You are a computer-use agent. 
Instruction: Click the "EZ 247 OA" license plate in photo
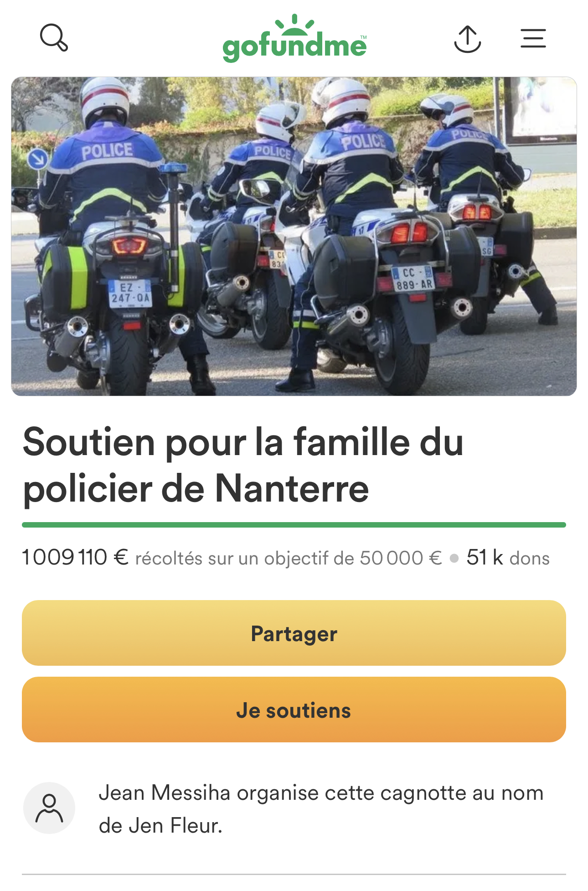point(130,293)
